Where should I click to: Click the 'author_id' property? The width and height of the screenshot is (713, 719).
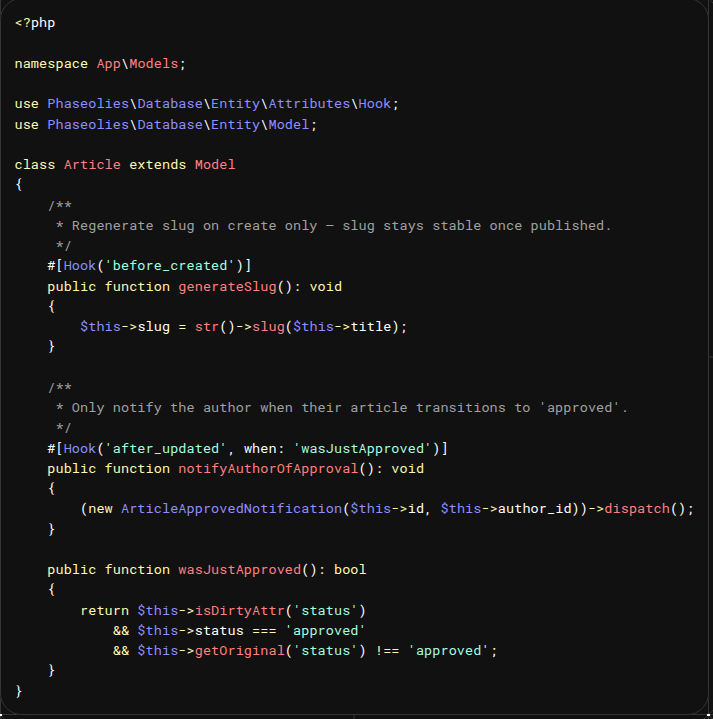[x=535, y=509]
